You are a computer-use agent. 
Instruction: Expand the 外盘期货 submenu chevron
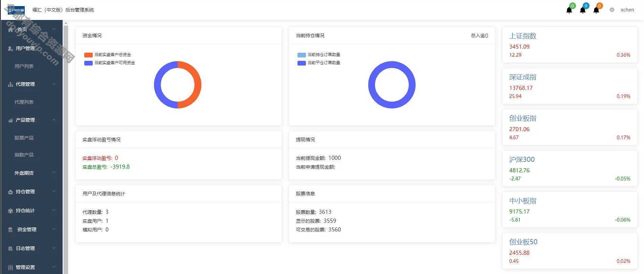click(x=54, y=173)
